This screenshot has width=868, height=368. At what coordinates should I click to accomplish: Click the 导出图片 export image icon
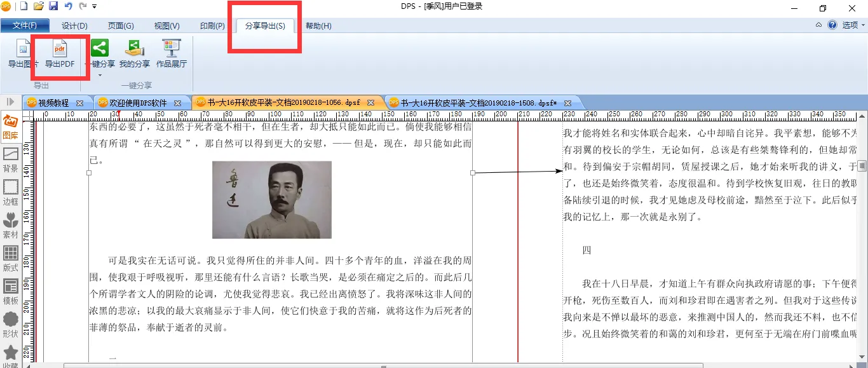[23, 54]
